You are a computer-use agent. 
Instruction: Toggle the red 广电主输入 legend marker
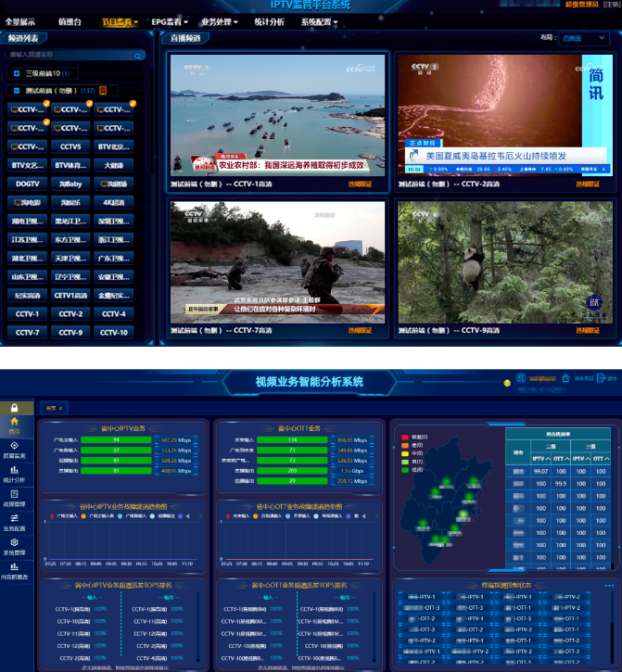click(52, 516)
